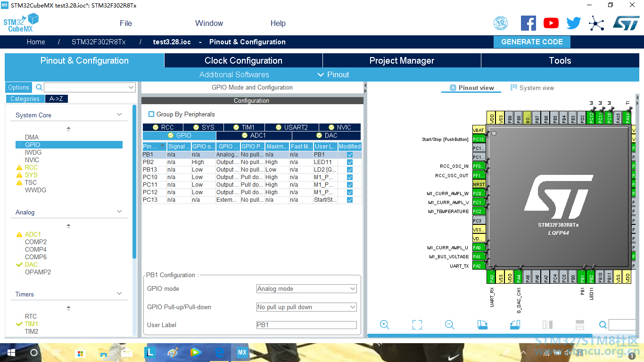Click the Options button
Image resolution: width=644 pixels, height=362 pixels.
tap(18, 87)
